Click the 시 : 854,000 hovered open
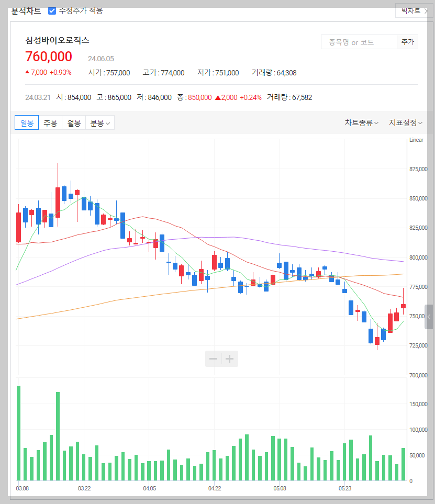The image size is (435, 504). coord(74,97)
